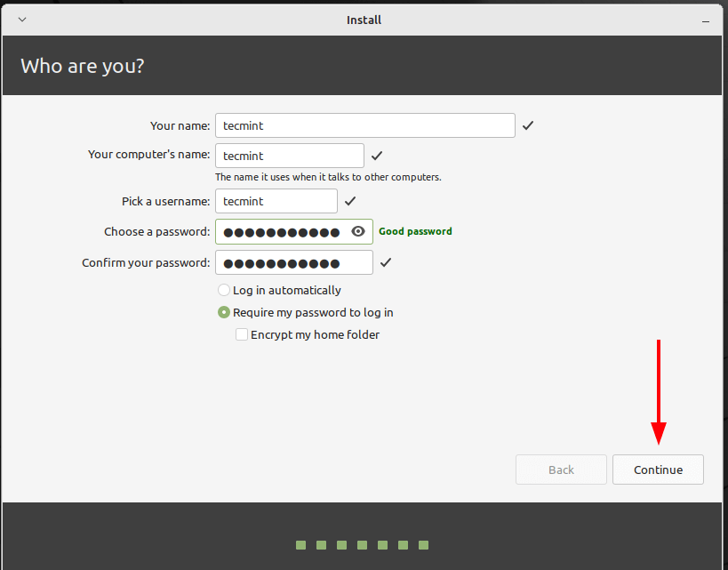Image resolution: width=728 pixels, height=570 pixels.
Task: Click the first green progress dot
Action: coord(300,545)
